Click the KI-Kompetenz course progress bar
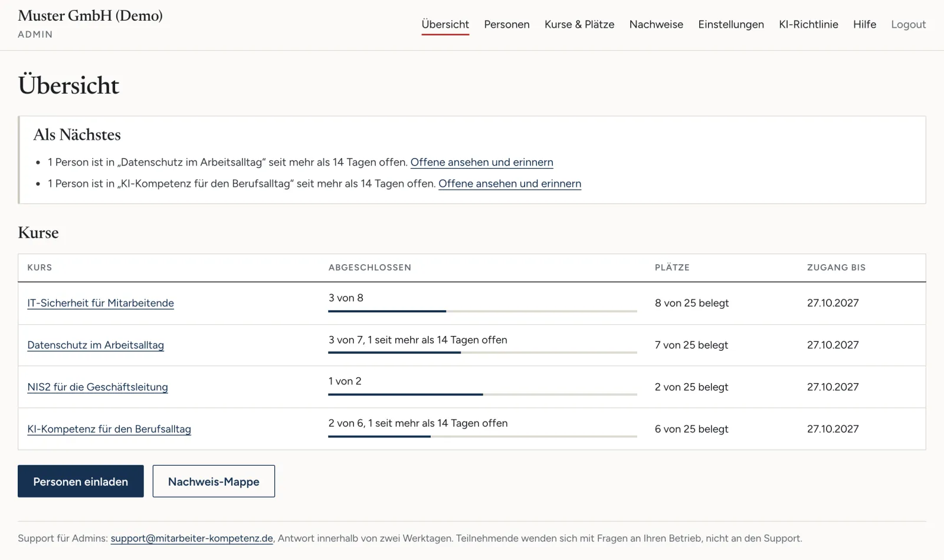The width and height of the screenshot is (944, 560). tap(483, 436)
